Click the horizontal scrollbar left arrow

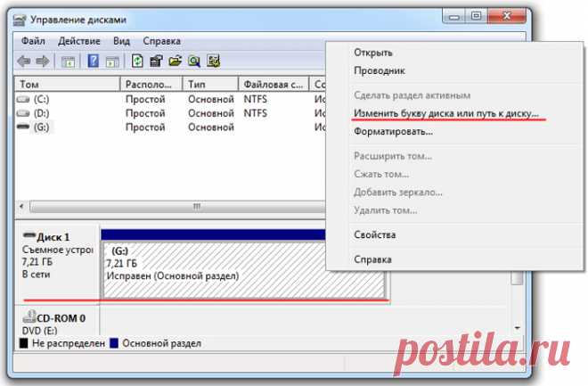tap(21, 206)
